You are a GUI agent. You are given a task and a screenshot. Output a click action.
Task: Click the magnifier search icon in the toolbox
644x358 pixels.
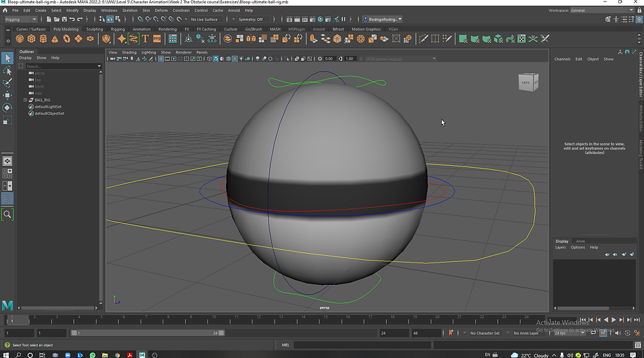[x=7, y=214]
